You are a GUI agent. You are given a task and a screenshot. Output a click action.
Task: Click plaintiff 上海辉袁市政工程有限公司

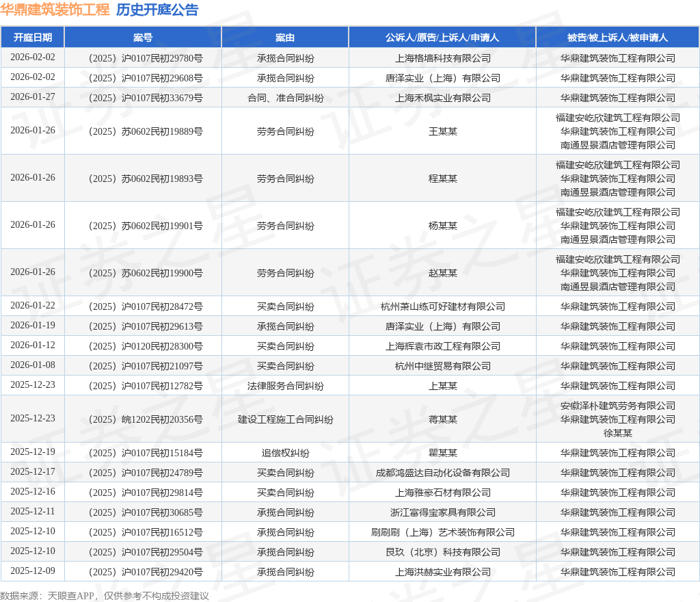[442, 347]
